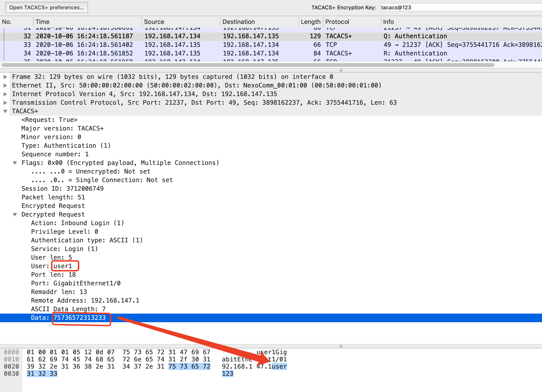
Task: Select Type: Authentication (1) line
Action: tap(66, 146)
